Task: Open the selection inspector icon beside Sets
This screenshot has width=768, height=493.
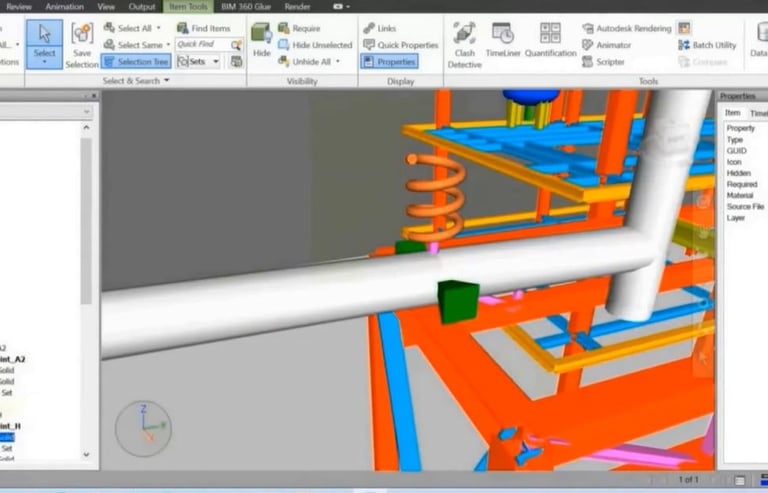Action: coord(236,61)
